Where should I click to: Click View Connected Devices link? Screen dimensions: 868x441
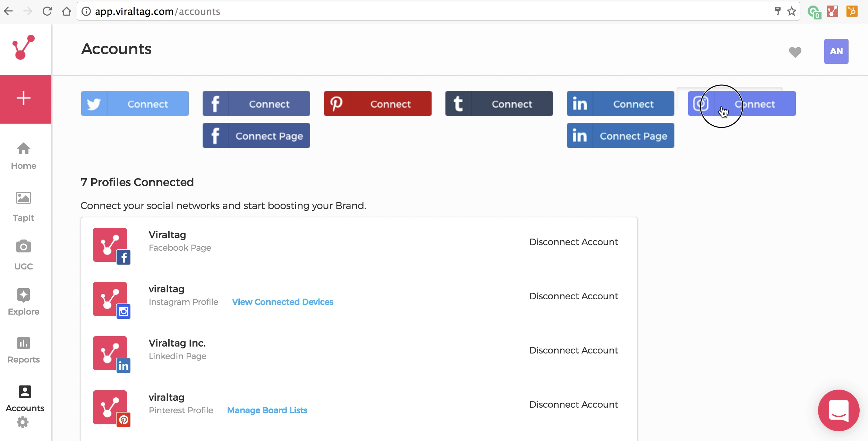(283, 302)
